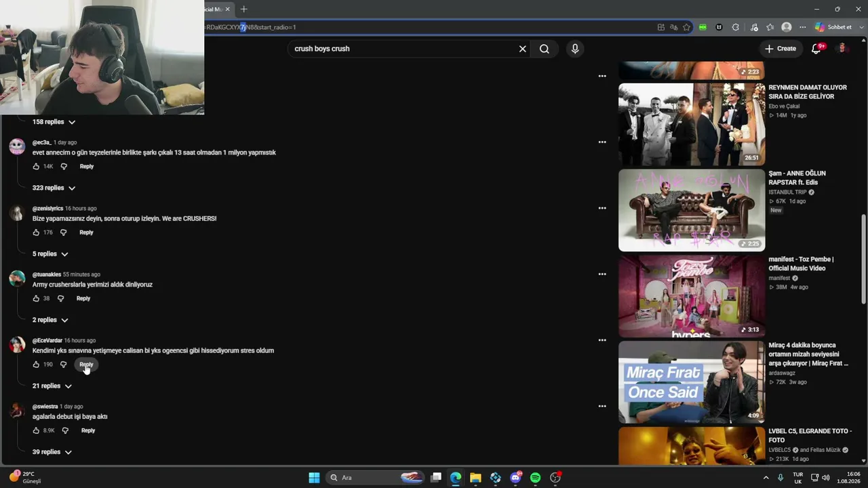
Task: Start voice search with the microphone
Action: coord(575,49)
